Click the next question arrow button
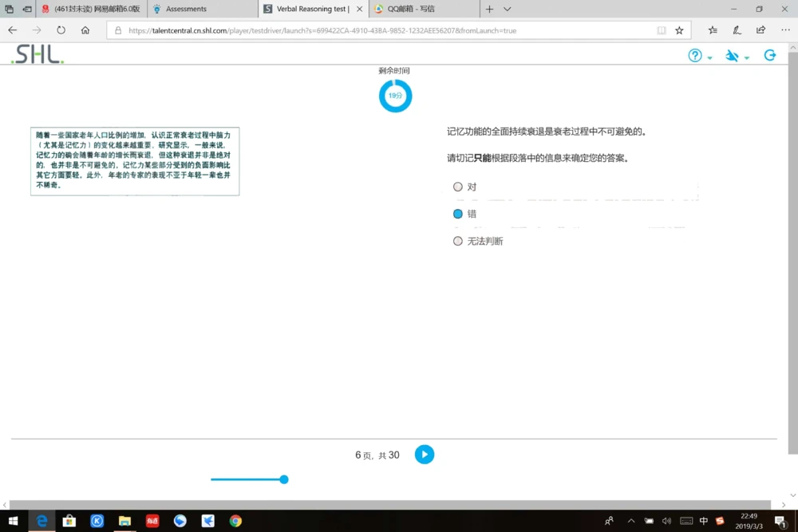Viewport: 798px width, 532px height. pyautogui.click(x=424, y=454)
